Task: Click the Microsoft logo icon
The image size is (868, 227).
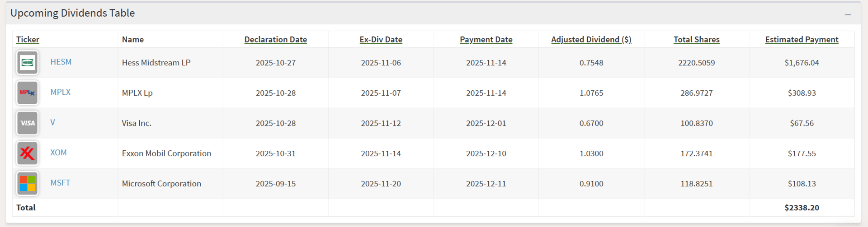Action: pos(27,183)
